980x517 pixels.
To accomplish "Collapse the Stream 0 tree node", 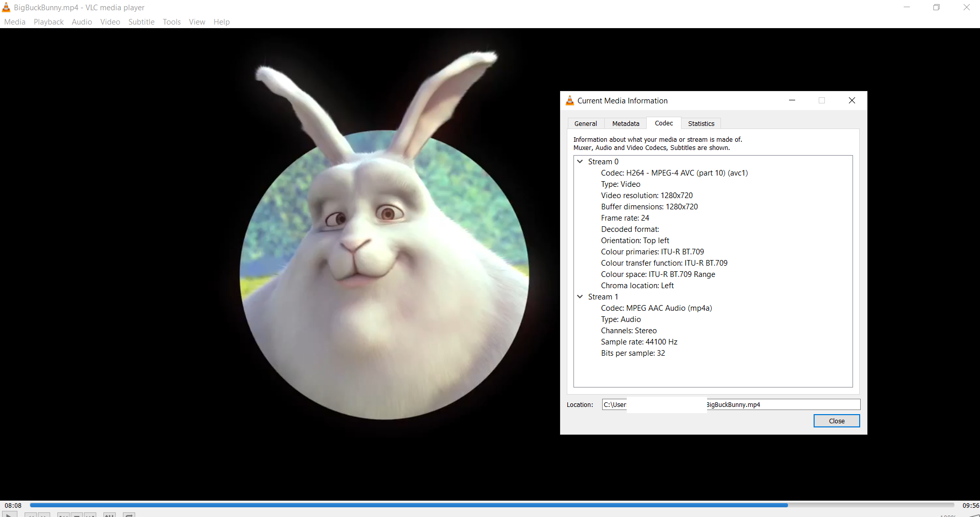I will coord(580,161).
